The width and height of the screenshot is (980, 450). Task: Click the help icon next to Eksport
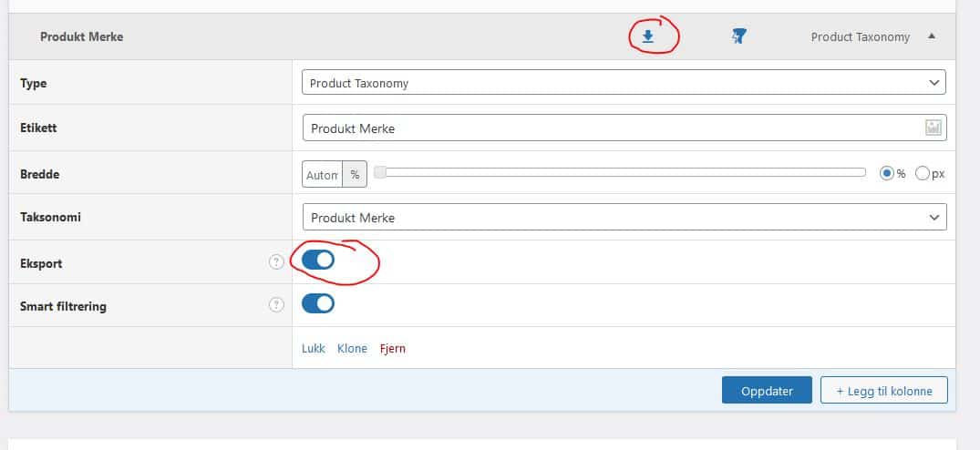click(x=276, y=262)
